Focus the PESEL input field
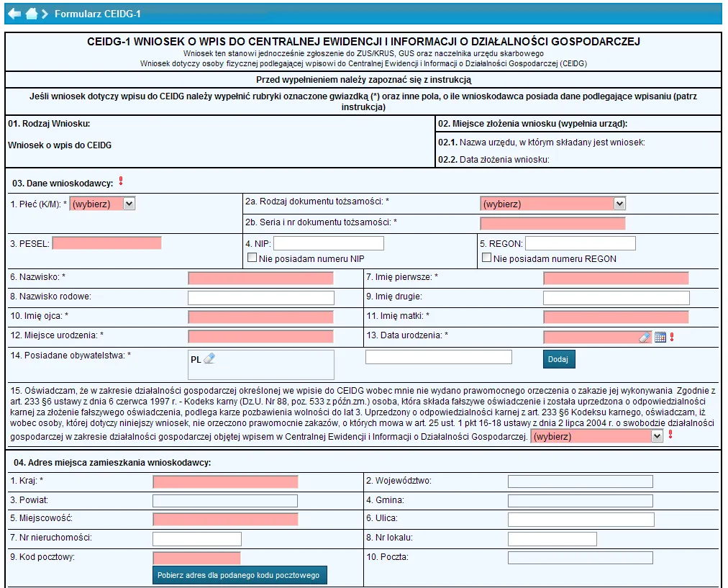This screenshot has width=728, height=588. (x=106, y=243)
